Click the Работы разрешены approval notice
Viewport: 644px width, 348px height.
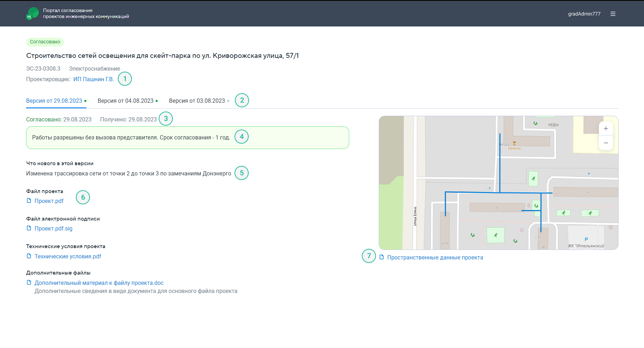click(188, 138)
